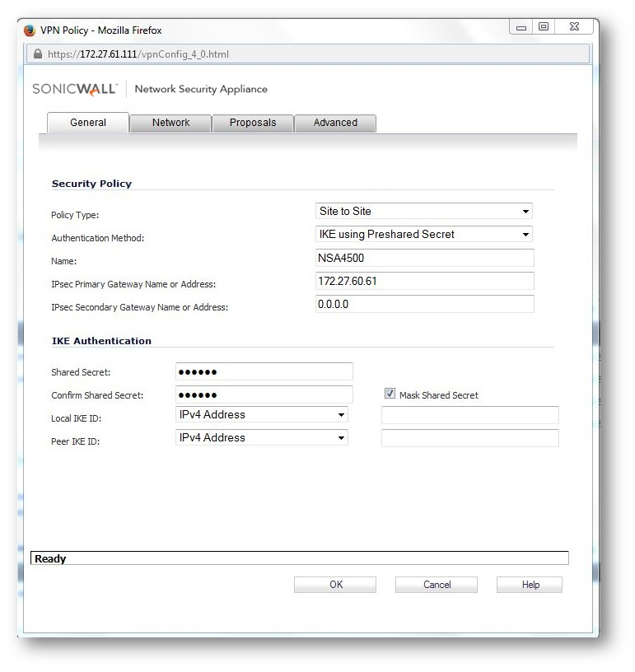
Task: Open Help for VPN policy
Action: [x=530, y=585]
